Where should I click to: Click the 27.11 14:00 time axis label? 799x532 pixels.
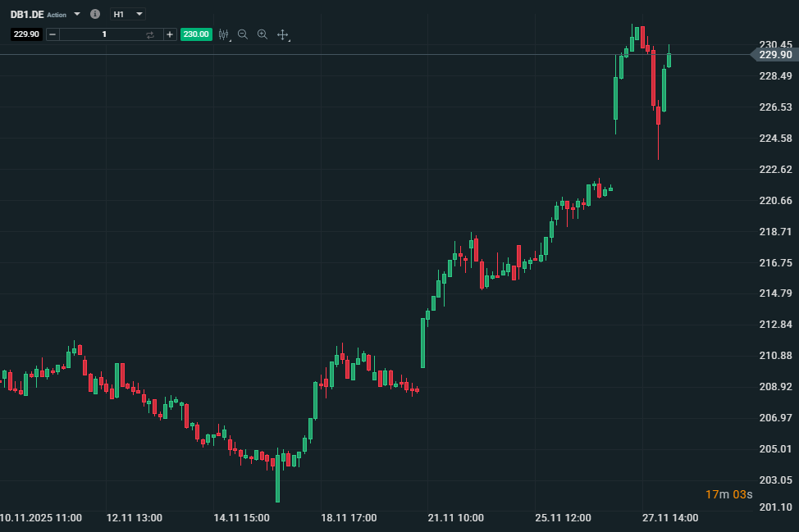click(x=669, y=518)
